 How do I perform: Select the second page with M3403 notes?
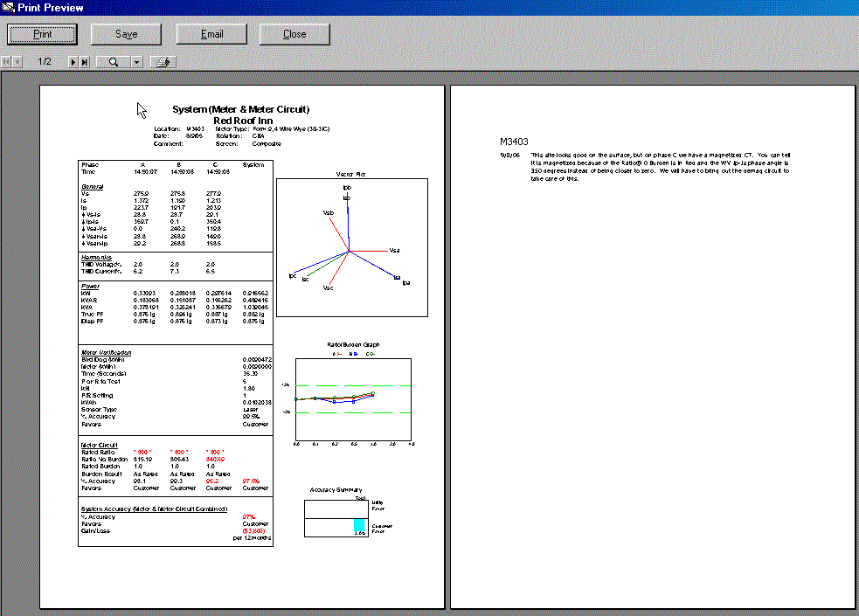pyautogui.click(x=653, y=346)
